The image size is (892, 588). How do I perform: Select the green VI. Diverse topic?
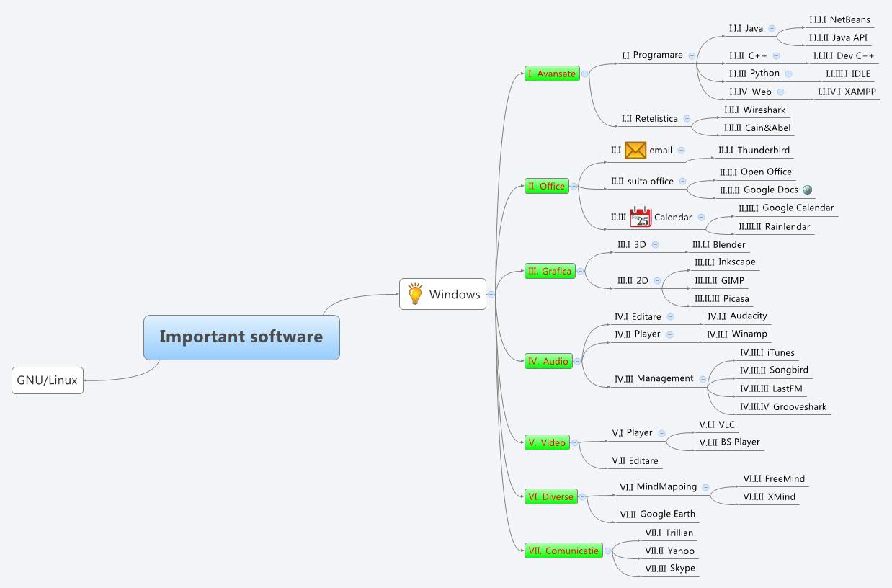(550, 496)
